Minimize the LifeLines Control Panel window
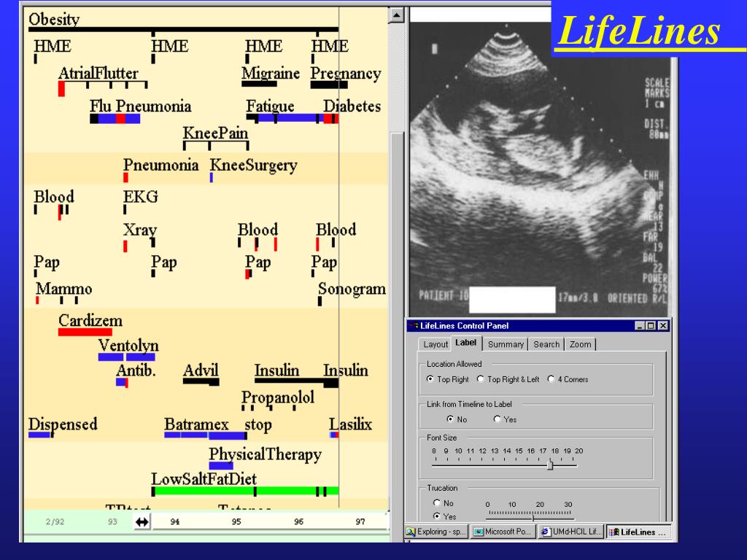 coord(640,326)
